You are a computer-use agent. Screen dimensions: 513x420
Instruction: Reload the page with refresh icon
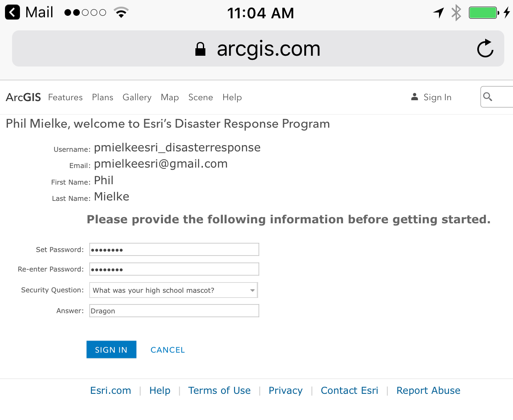pyautogui.click(x=485, y=48)
